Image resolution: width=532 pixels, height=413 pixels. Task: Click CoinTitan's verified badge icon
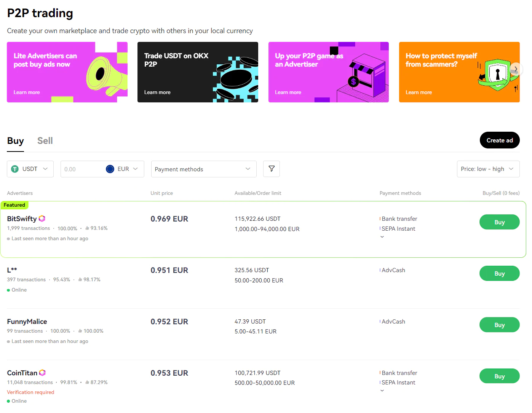[42, 373]
